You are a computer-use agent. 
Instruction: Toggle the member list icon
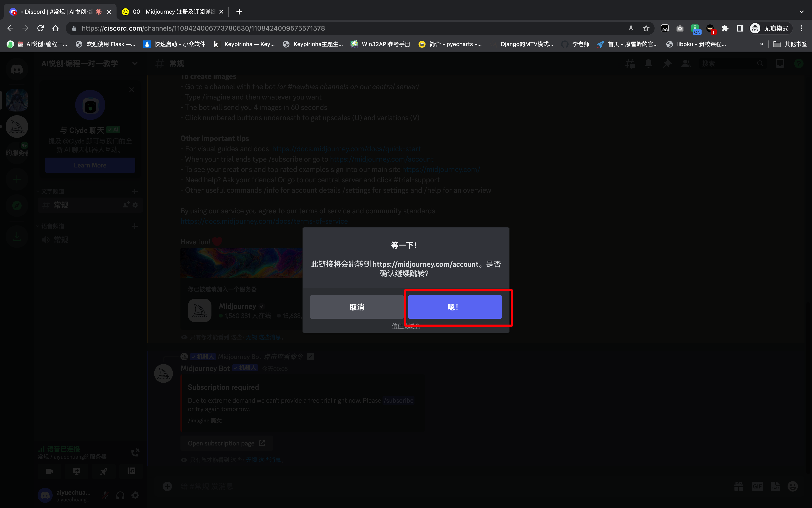686,63
